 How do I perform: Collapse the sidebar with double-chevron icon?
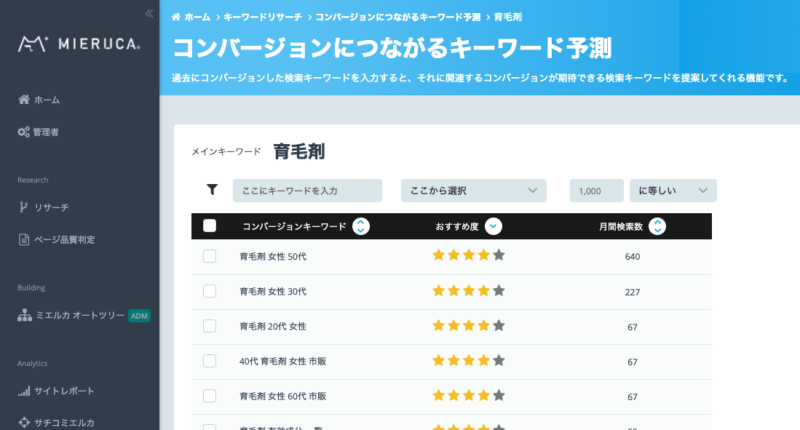tap(149, 13)
